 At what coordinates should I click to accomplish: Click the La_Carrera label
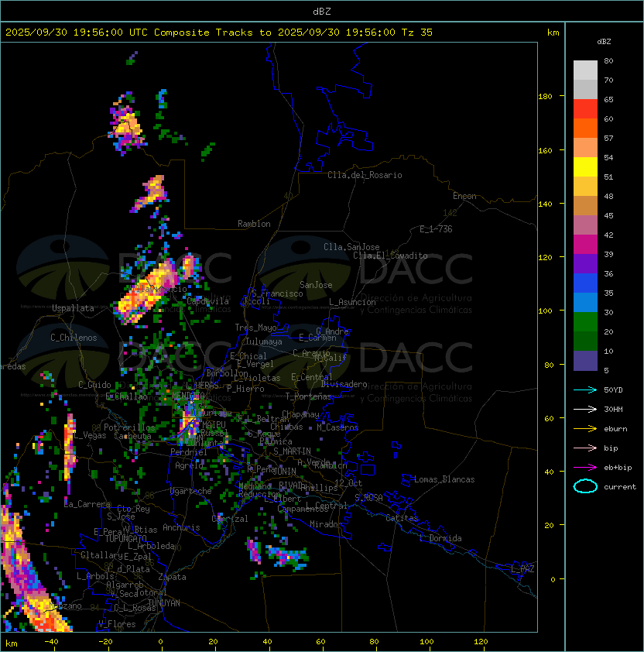[x=87, y=504]
